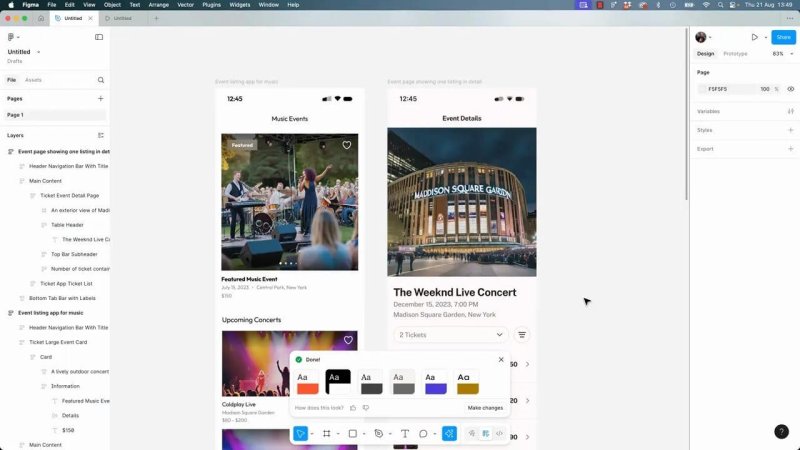Open Variables settings icon
This screenshot has width=800, height=450.
[x=790, y=111]
